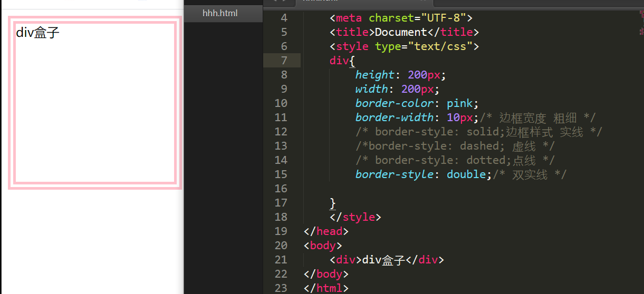Place cursor on the meta charset="UTF-8" line
Screen dimensions: 644x294
point(401,18)
